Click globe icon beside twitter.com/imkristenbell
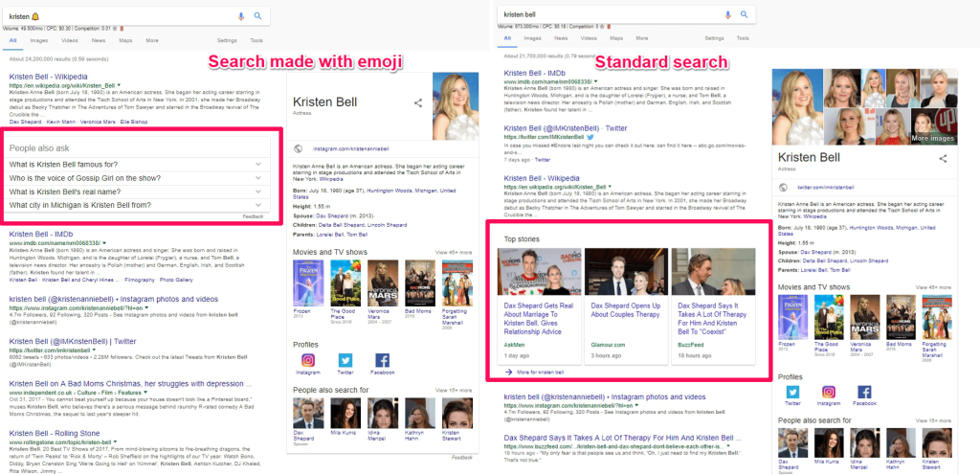This screenshot has height=475, width=980. [783, 187]
